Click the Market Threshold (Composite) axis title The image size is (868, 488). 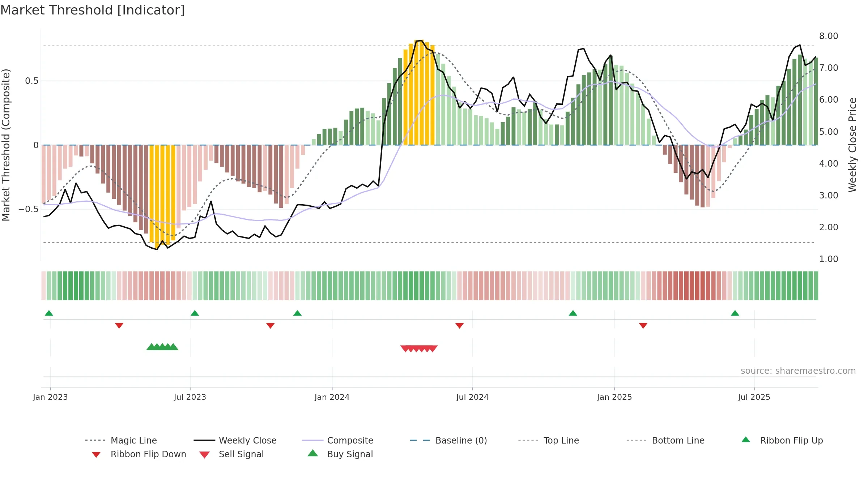pos(6,145)
